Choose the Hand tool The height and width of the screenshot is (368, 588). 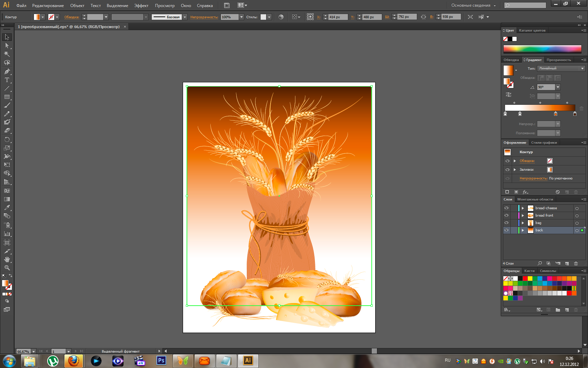click(x=7, y=259)
